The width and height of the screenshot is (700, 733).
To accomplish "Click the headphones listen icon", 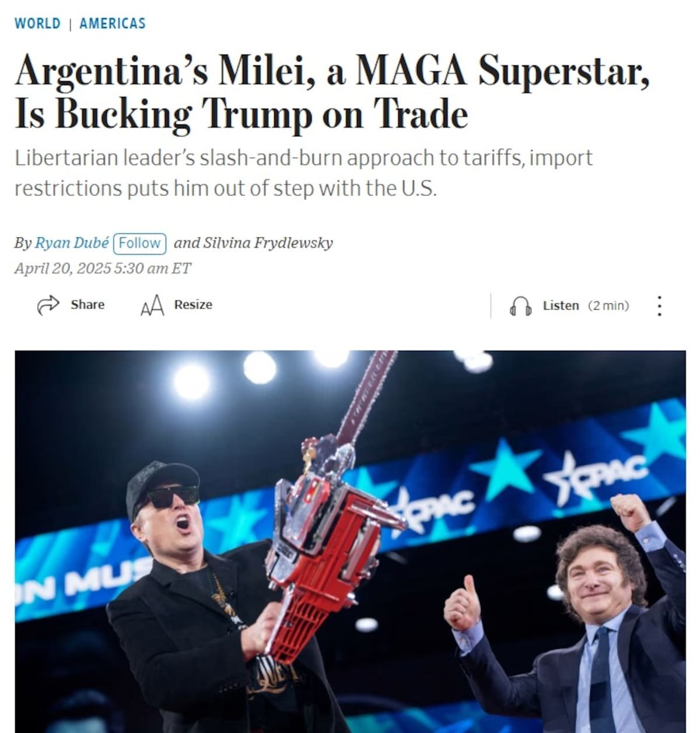I will pos(520,306).
